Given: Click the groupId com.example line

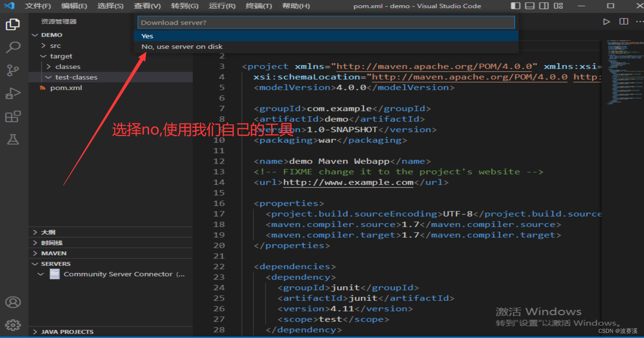Looking at the screenshot, I should [342, 109].
